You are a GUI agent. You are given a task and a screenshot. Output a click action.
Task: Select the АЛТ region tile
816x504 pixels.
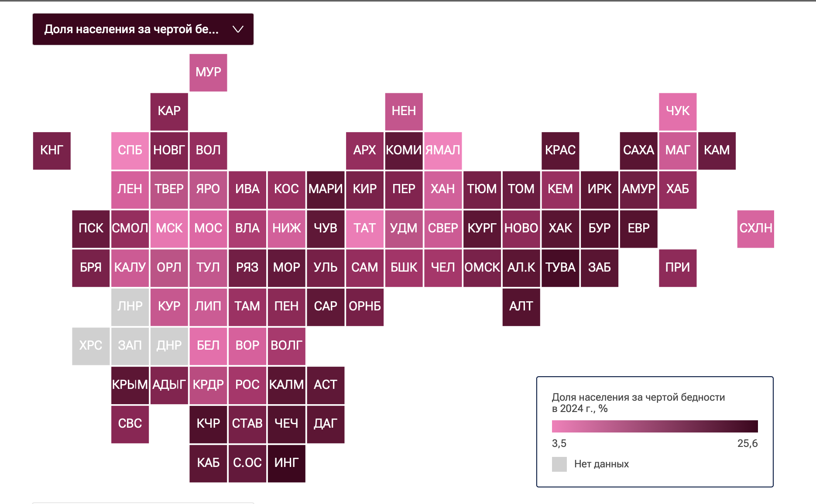[521, 307]
